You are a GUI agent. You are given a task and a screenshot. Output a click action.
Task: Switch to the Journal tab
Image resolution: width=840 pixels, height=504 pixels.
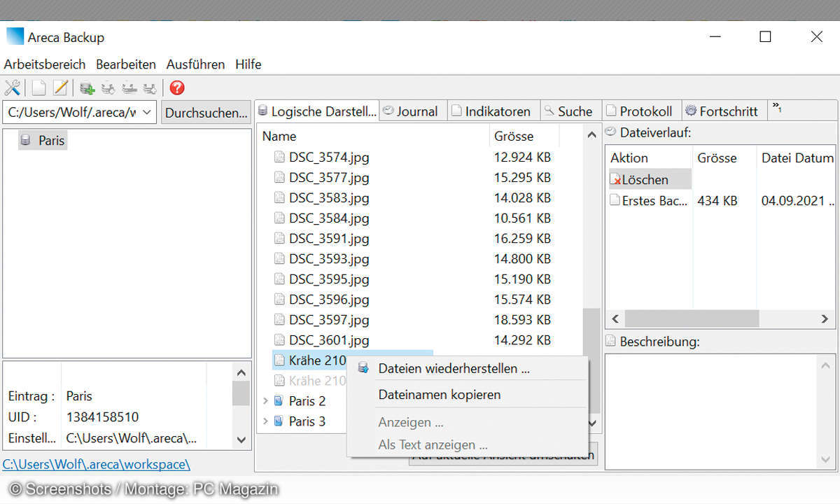click(x=413, y=111)
